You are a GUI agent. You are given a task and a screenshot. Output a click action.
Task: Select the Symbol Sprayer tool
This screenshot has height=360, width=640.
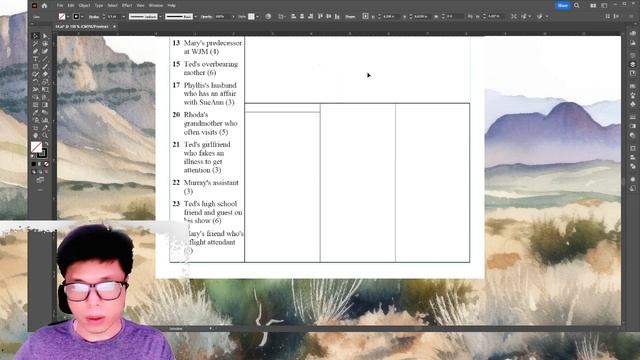pos(36,119)
